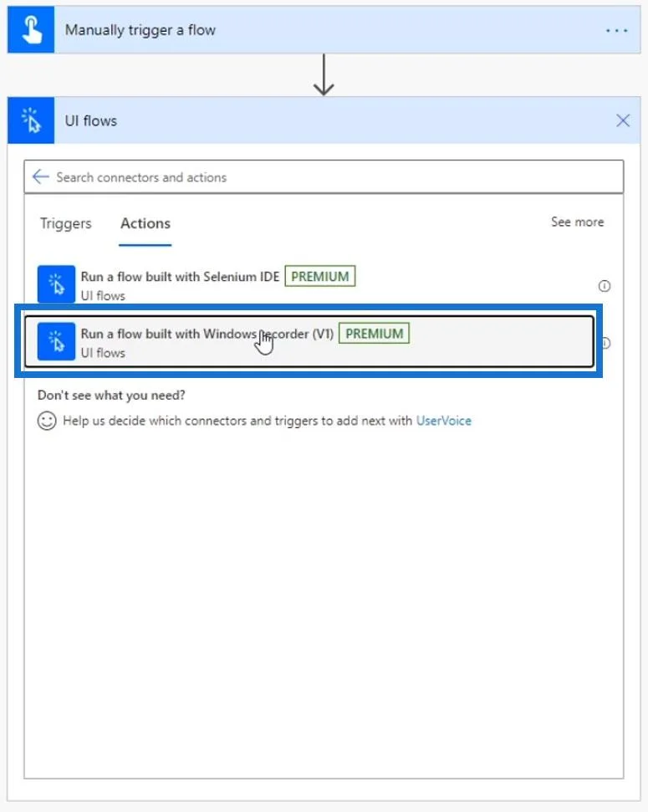Open the trigger card's three-dot menu
The height and width of the screenshot is (812, 648).
click(x=616, y=31)
